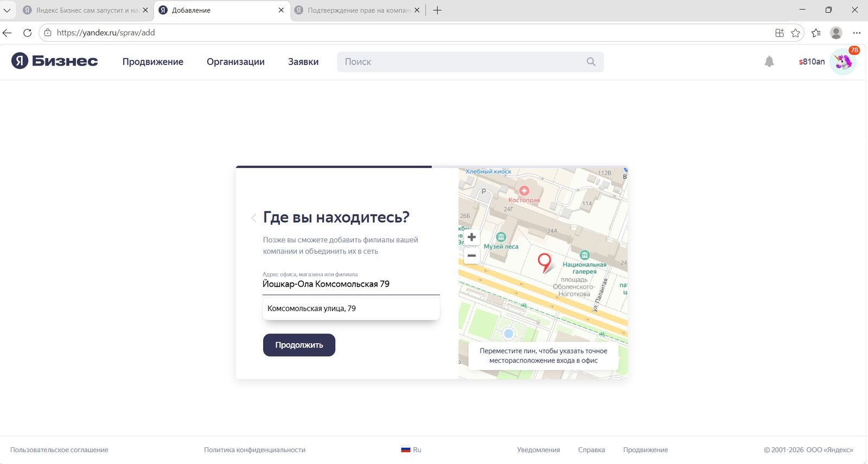Close the Подтверждение прав tab

tap(417, 10)
